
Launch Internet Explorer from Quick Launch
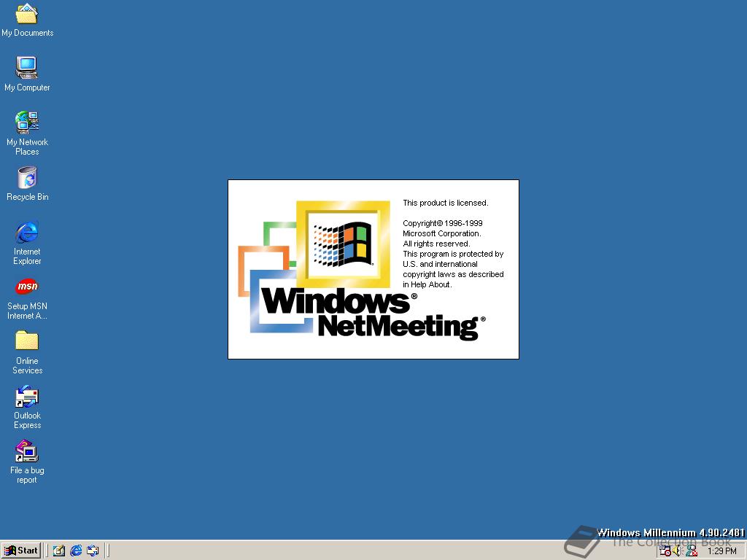coord(76,551)
